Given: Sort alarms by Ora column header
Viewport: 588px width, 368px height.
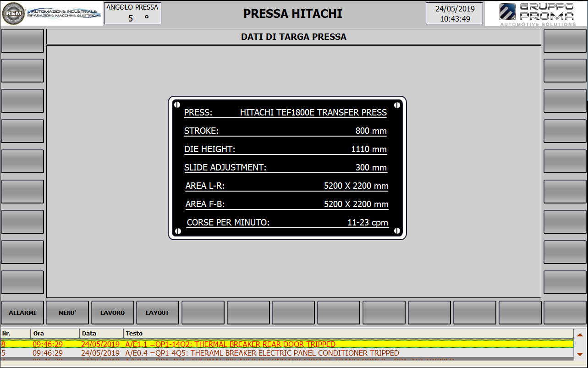Looking at the screenshot, I should (55, 333).
